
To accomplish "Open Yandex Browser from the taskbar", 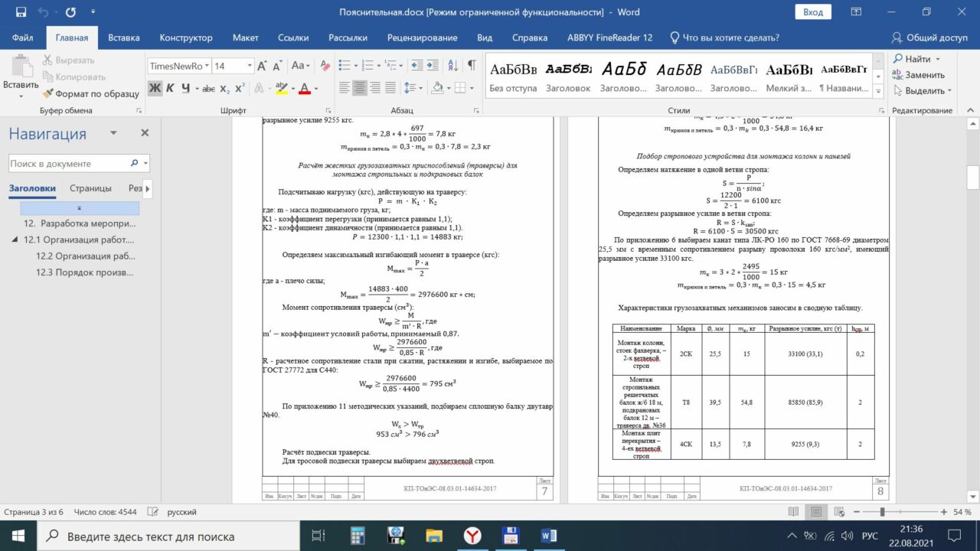I will pyautogui.click(x=473, y=536).
